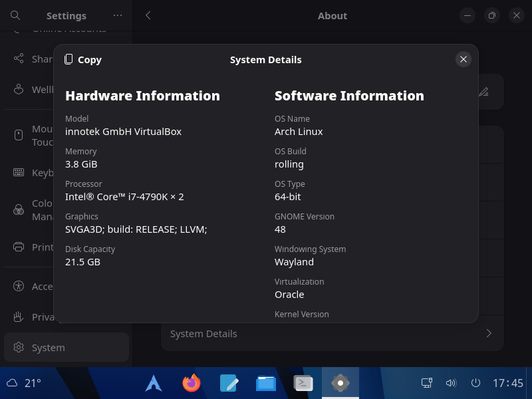Click the Software Information heading
Viewport: 532px width, 399px height.
point(349,96)
